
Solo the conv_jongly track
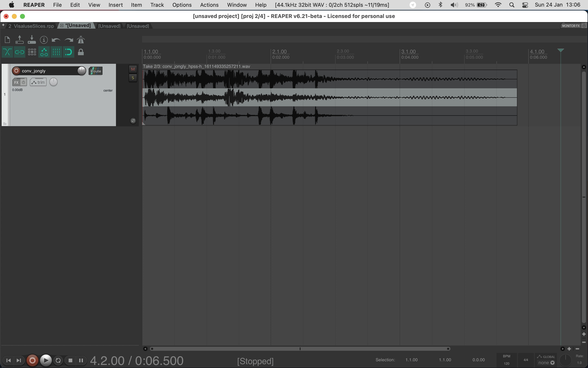[x=133, y=78]
